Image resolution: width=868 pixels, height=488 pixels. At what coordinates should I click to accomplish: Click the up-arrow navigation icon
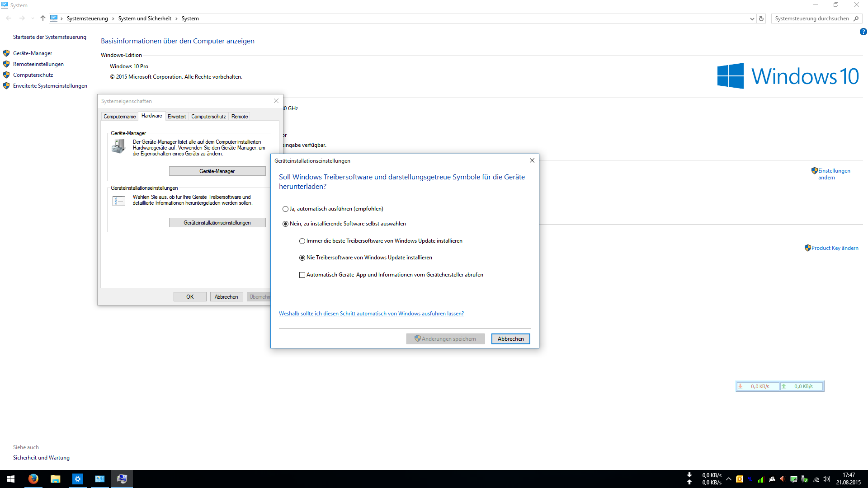(42, 19)
